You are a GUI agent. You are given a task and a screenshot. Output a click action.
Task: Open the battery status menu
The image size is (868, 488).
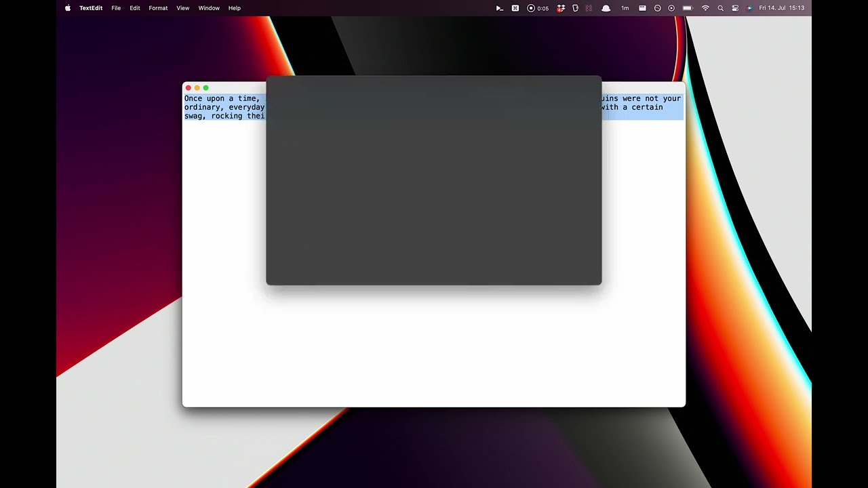[688, 8]
